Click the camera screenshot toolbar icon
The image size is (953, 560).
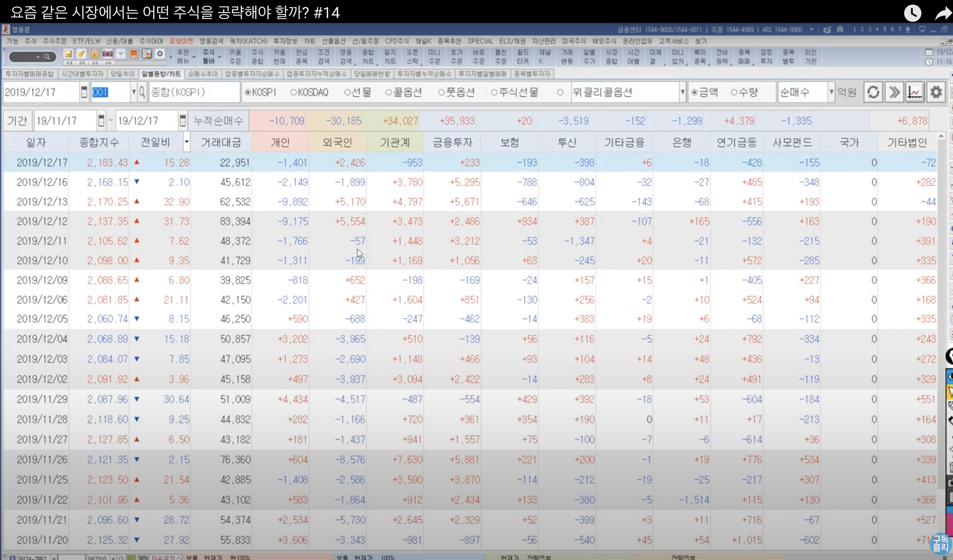point(107,54)
